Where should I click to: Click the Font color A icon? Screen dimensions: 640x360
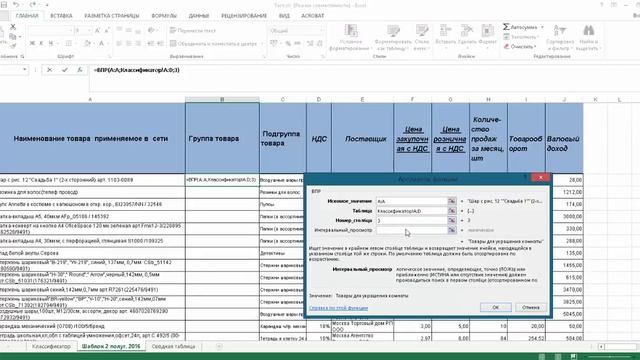pyautogui.click(x=101, y=43)
